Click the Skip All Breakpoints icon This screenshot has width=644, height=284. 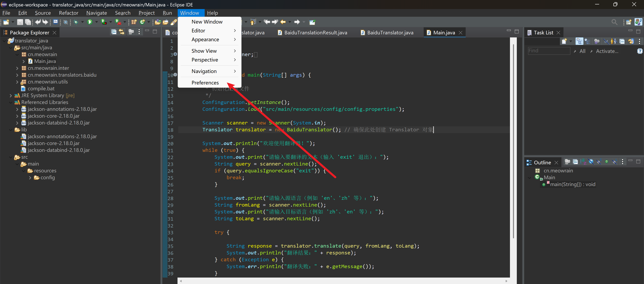(65, 22)
